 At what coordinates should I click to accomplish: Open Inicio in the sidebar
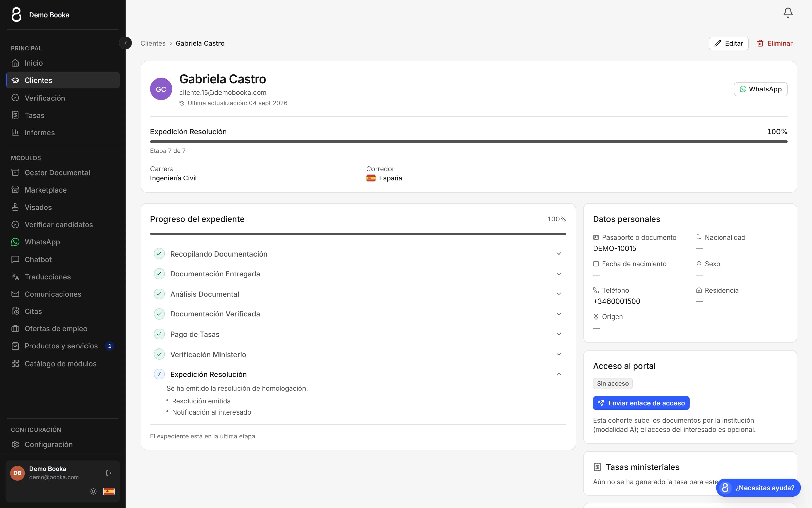(x=63, y=63)
